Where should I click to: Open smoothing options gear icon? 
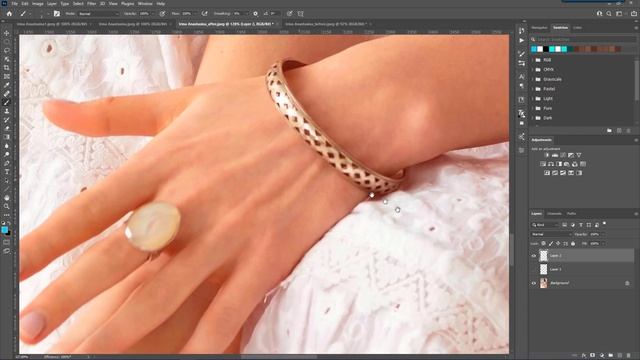click(256, 13)
